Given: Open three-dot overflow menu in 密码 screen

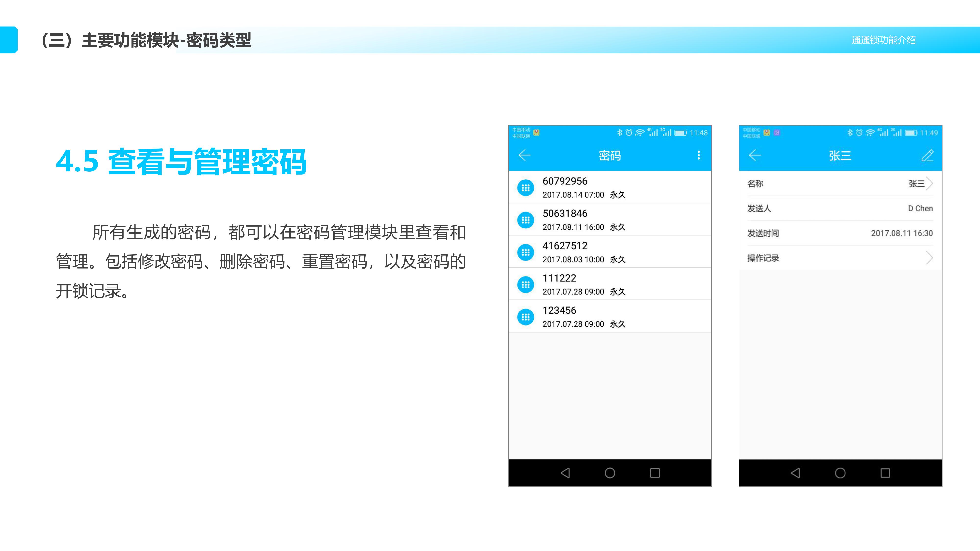Looking at the screenshot, I should (698, 155).
